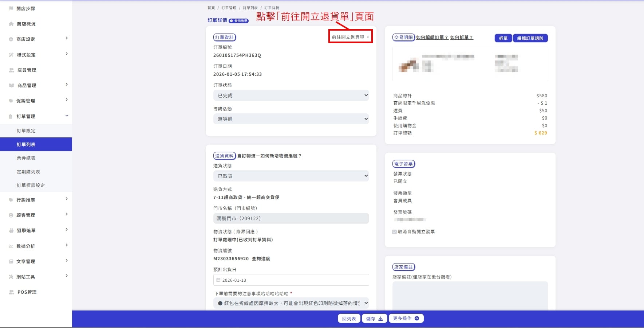Click 查詢進度 next to tracking number
Viewport: 644px width, 328px height.
click(261, 259)
